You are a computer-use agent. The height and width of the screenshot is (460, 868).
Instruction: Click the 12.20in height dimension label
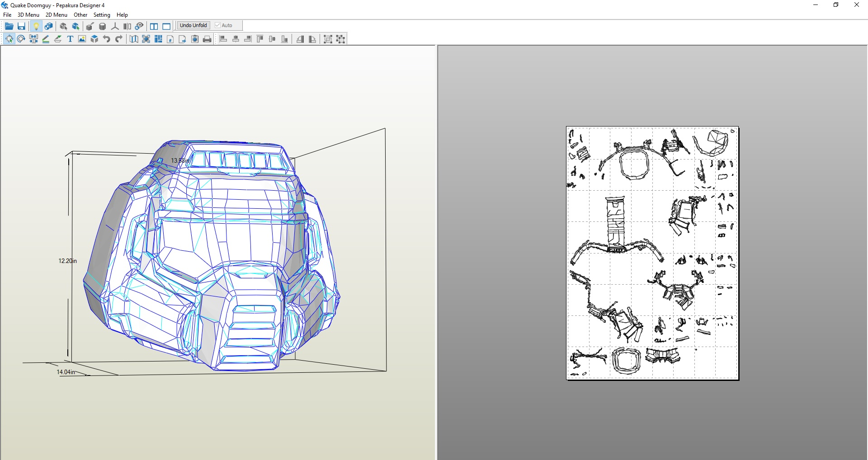pos(67,261)
